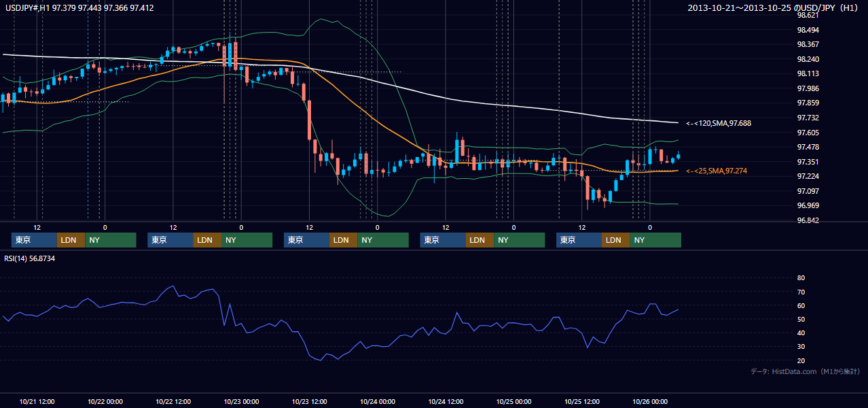868x408 pixels.
Task: Click the leftmost 東京 session block
Action: coord(34,240)
